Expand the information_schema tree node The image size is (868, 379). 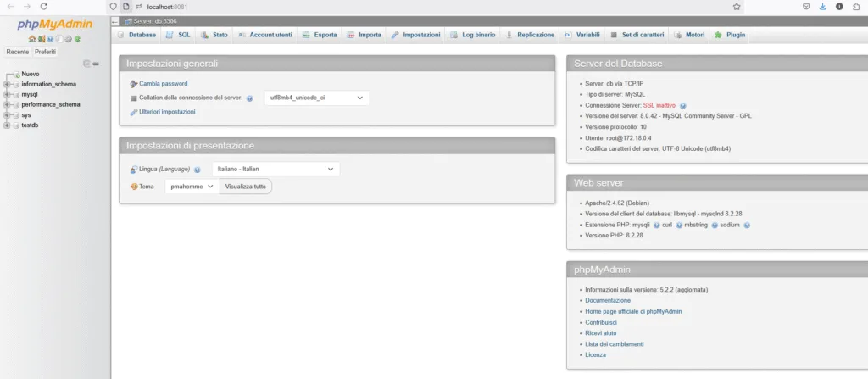(7, 84)
